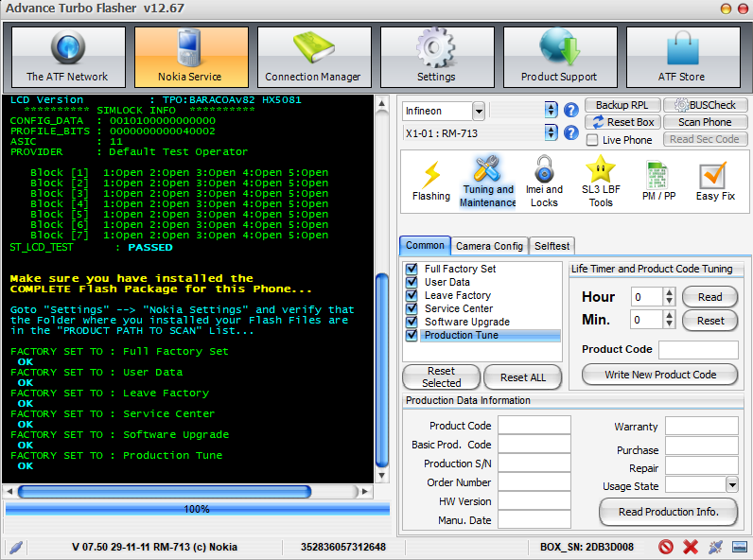Select Tuning and Maintenance tools
753x560 pixels.
(x=488, y=182)
